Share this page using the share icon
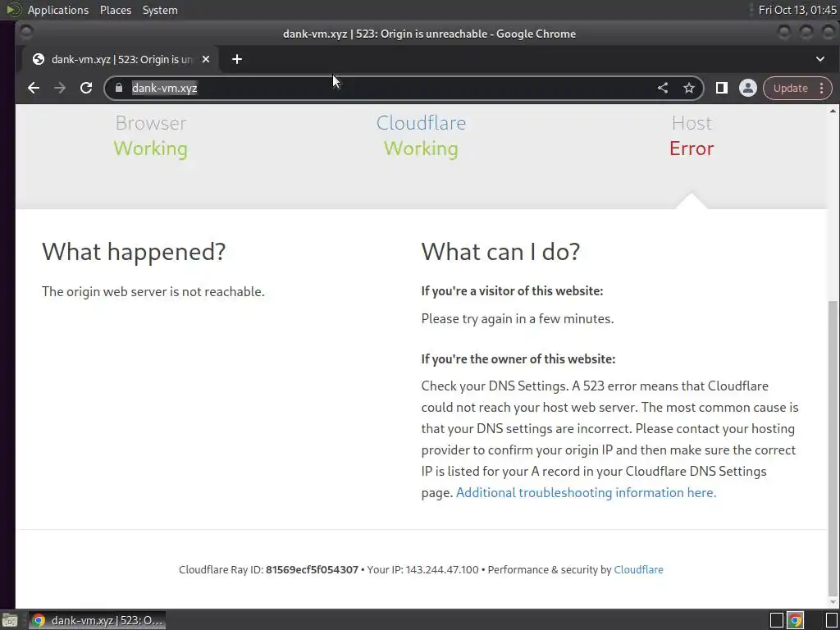This screenshot has height=630, width=840. (x=663, y=88)
